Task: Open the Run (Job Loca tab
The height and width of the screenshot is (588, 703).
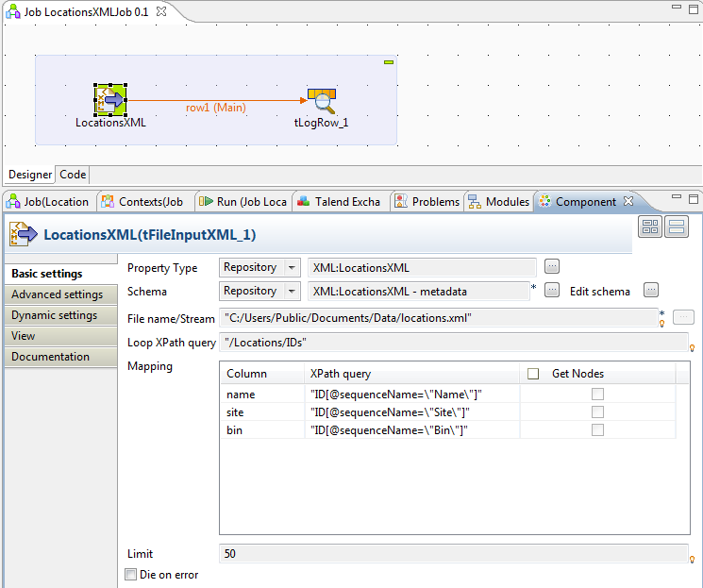Action: pyautogui.click(x=243, y=202)
